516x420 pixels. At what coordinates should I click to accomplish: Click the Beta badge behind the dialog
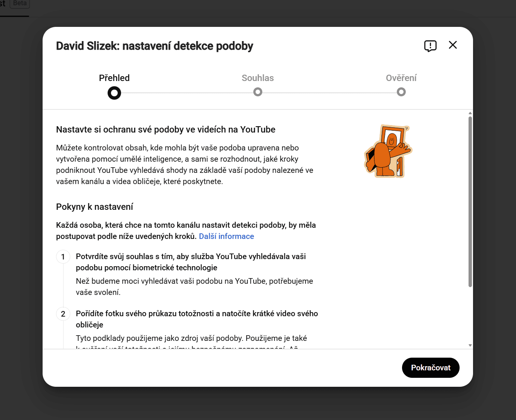click(20, 3)
